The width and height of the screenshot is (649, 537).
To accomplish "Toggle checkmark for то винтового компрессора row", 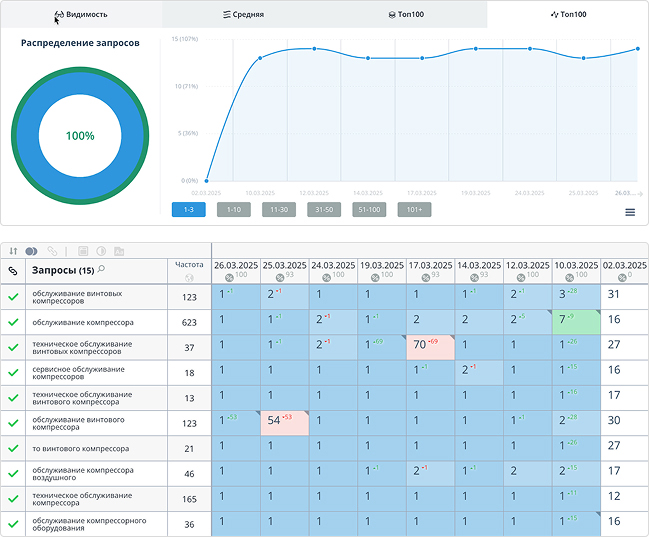I will click(x=13, y=448).
